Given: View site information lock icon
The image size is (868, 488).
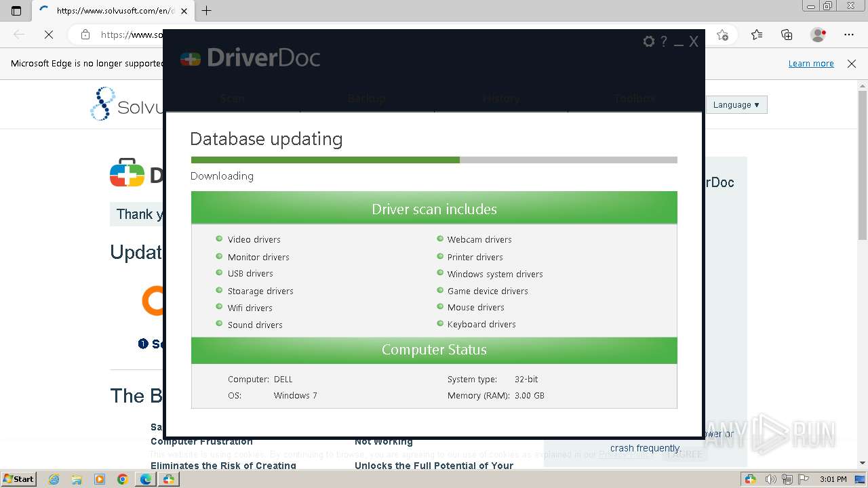Looking at the screenshot, I should tap(85, 35).
